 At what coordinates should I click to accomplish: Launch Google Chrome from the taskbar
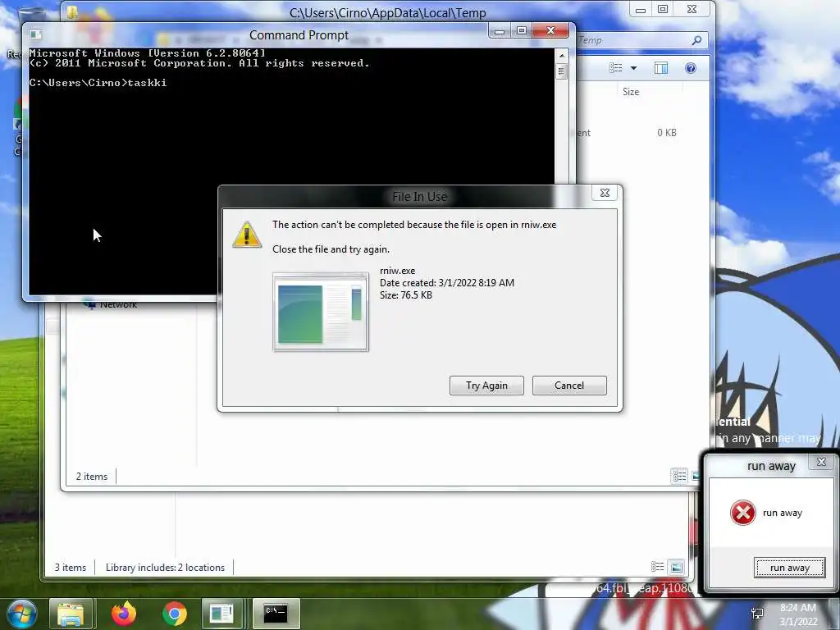[174, 614]
